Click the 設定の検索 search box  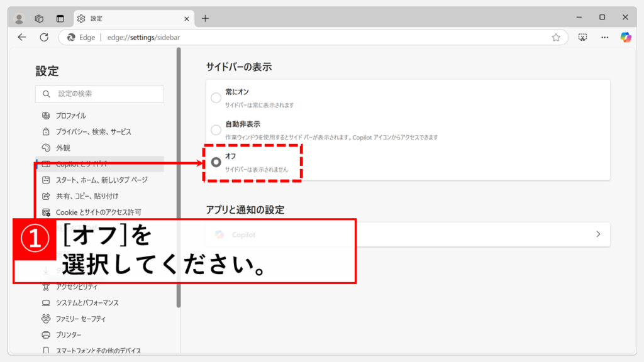coord(100,94)
